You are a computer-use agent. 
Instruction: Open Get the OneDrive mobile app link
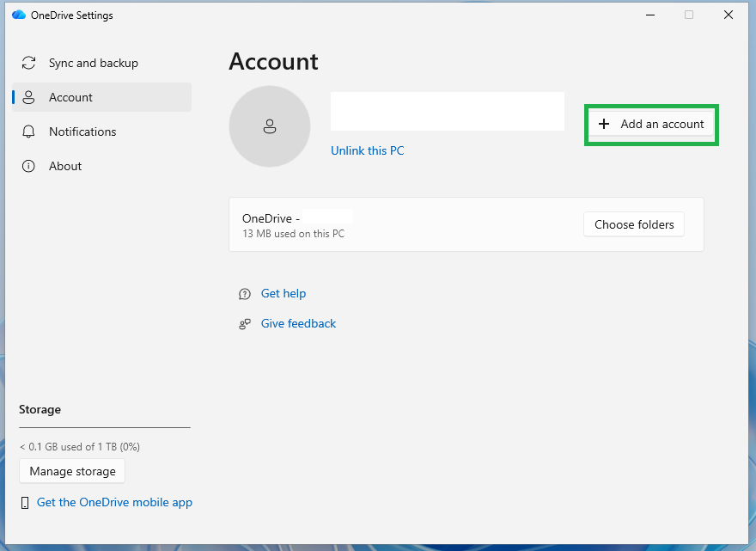click(x=114, y=503)
